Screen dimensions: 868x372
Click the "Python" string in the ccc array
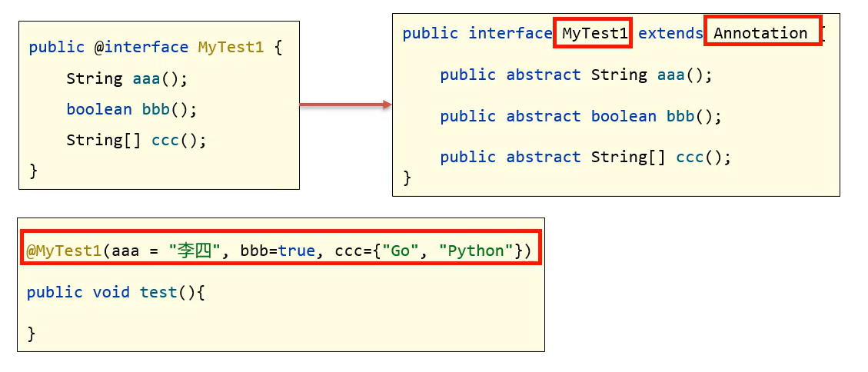[x=476, y=251]
